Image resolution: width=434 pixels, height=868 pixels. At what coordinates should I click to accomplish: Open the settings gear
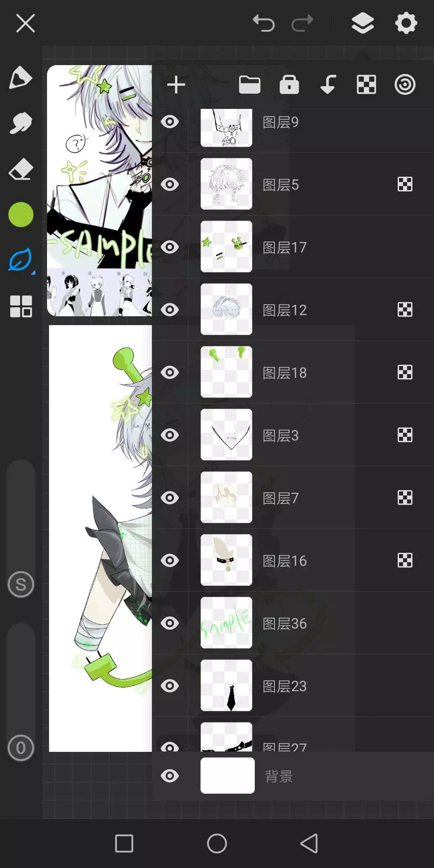coord(406,23)
